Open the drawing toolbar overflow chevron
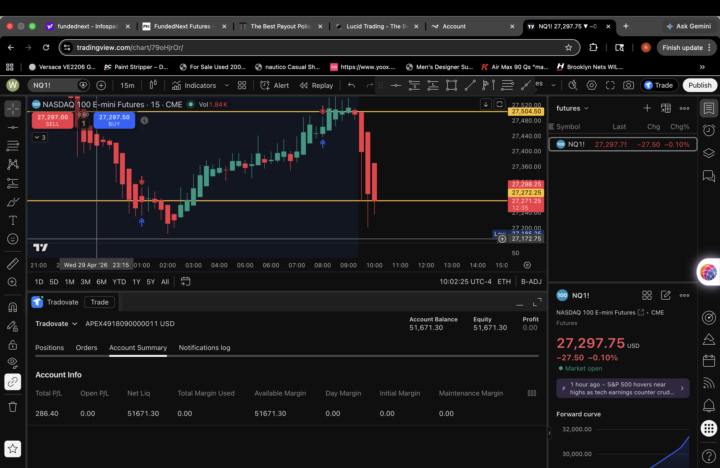 [x=553, y=85]
